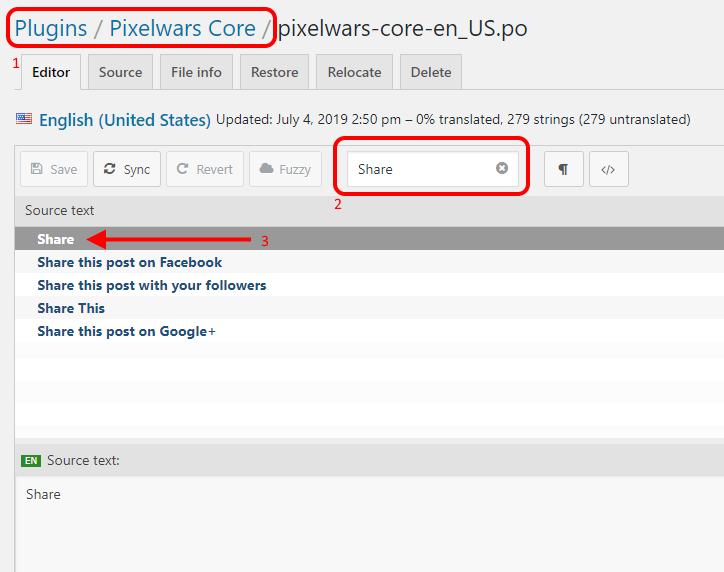Clear the Share filter text
The width and height of the screenshot is (724, 572).
coord(502,168)
